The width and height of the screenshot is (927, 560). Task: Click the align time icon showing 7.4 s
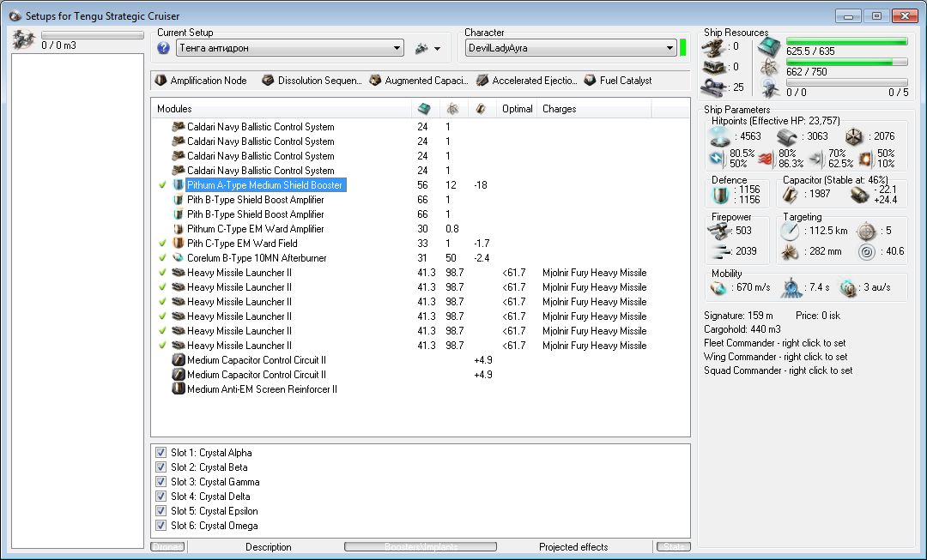pyautogui.click(x=791, y=288)
